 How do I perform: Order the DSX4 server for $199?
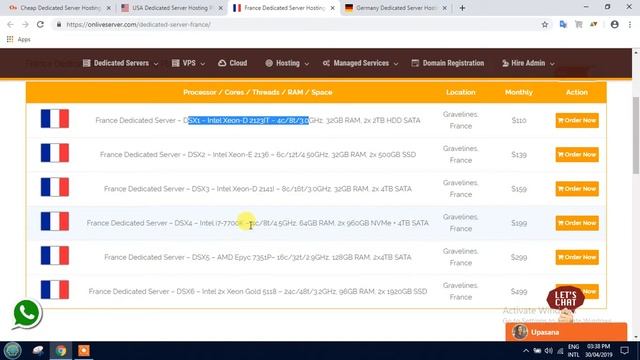coord(577,223)
